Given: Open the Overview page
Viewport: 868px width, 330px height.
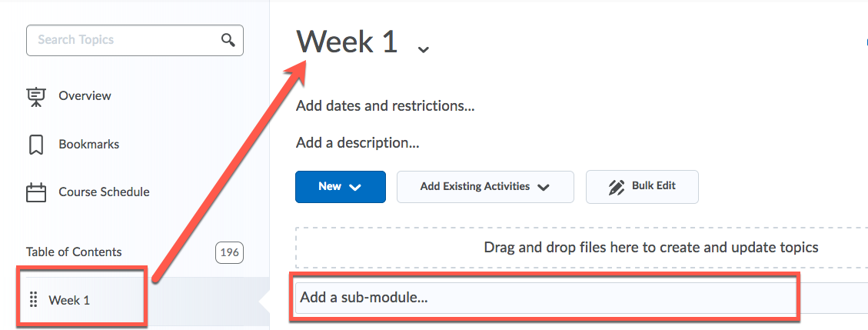Looking at the screenshot, I should pyautogui.click(x=85, y=96).
